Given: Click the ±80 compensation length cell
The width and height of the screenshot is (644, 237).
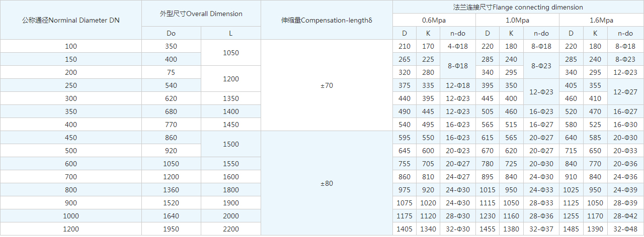Looking at the screenshot, I should (x=327, y=183).
